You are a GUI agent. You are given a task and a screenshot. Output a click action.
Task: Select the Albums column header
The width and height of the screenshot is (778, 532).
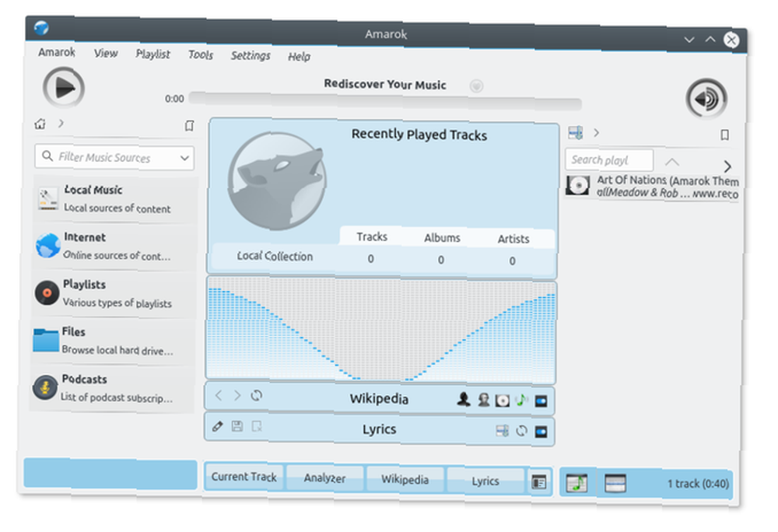click(442, 238)
